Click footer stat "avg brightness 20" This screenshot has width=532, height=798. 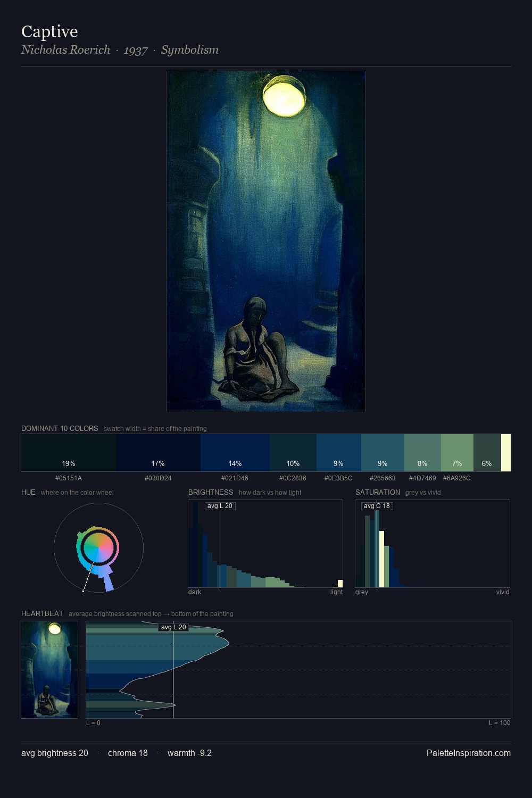pos(55,753)
